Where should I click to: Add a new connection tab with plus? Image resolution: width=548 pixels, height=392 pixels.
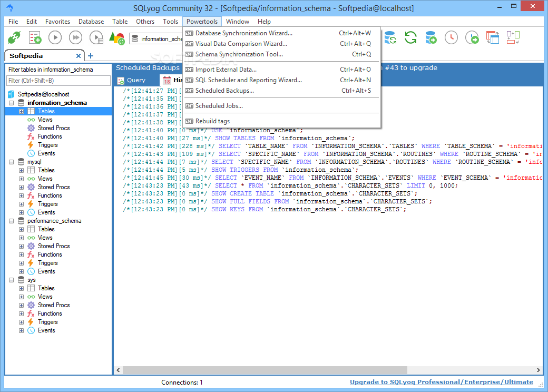click(x=91, y=56)
